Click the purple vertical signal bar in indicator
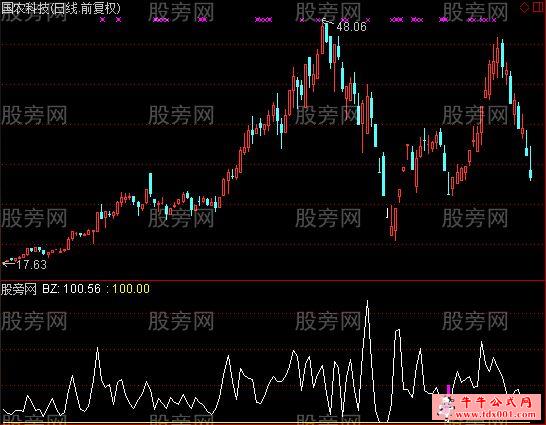546x425 pixels. coord(448,389)
